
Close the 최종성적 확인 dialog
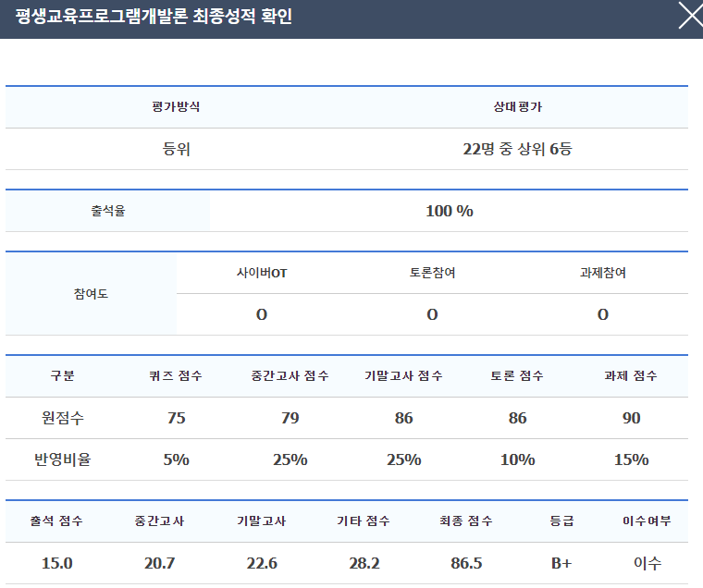coord(691,16)
